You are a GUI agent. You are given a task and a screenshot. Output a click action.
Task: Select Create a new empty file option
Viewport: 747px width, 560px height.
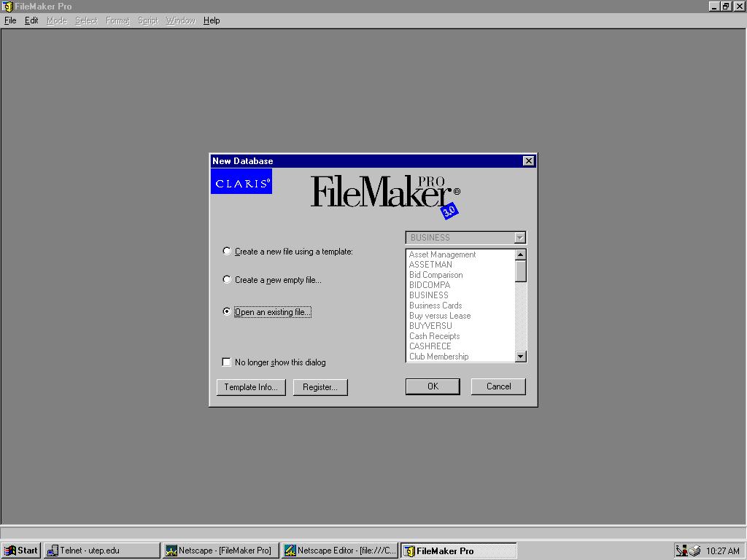pyautogui.click(x=227, y=280)
